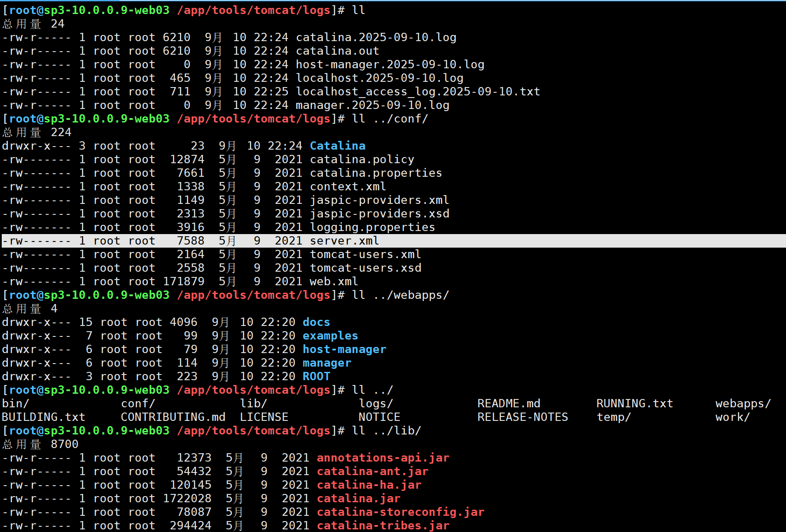Click catalina-ha.jar filename
Screen dimensions: 786x532
click(x=369, y=485)
